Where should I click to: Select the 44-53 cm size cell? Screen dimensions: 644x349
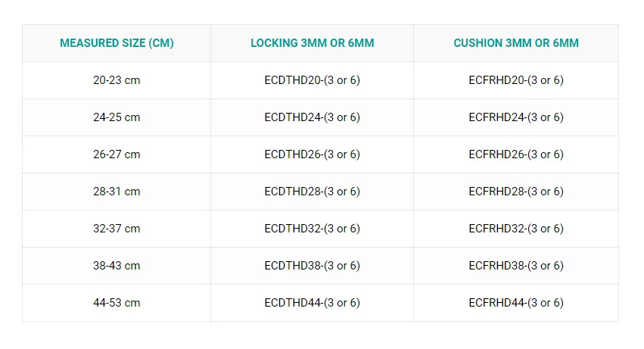pos(117,303)
